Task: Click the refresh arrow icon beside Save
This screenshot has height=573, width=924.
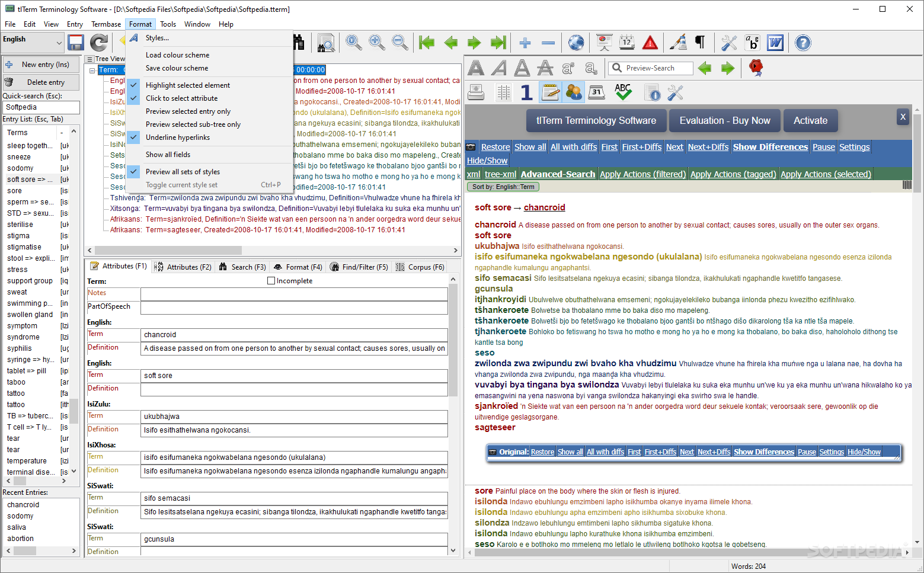Action: [x=99, y=43]
